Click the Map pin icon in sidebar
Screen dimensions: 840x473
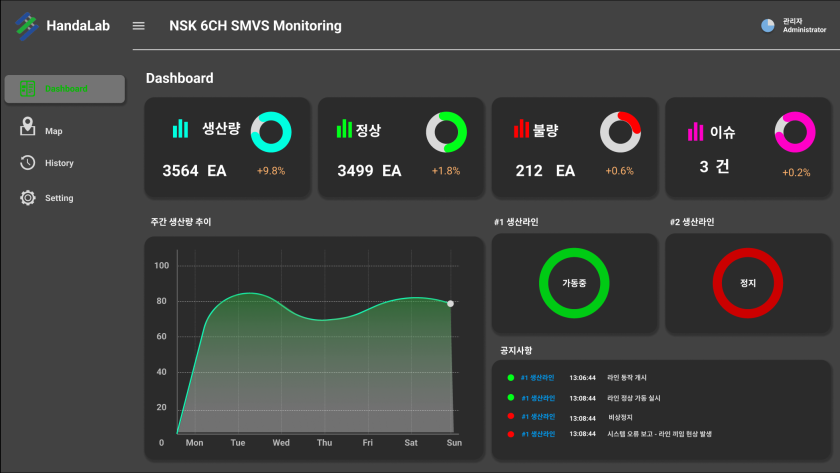coord(28,128)
